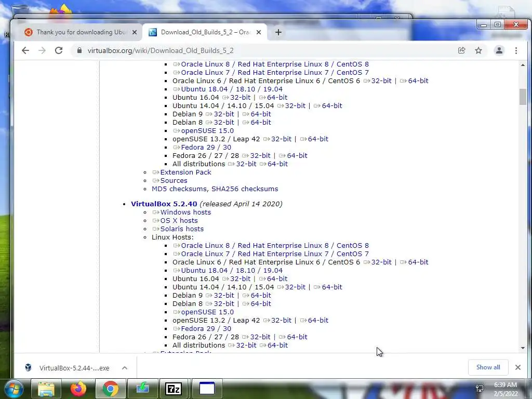Bookmark this page with the star icon
The image size is (532, 399).
pyautogui.click(x=478, y=50)
